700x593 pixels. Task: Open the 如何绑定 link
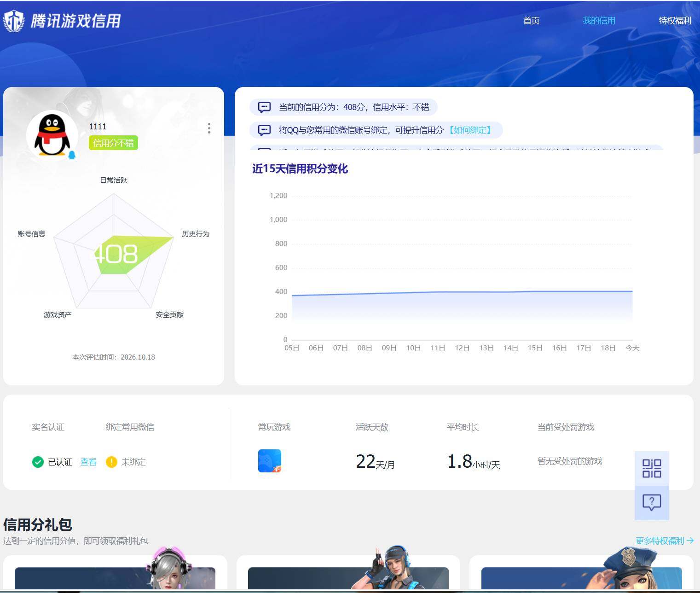pos(469,130)
